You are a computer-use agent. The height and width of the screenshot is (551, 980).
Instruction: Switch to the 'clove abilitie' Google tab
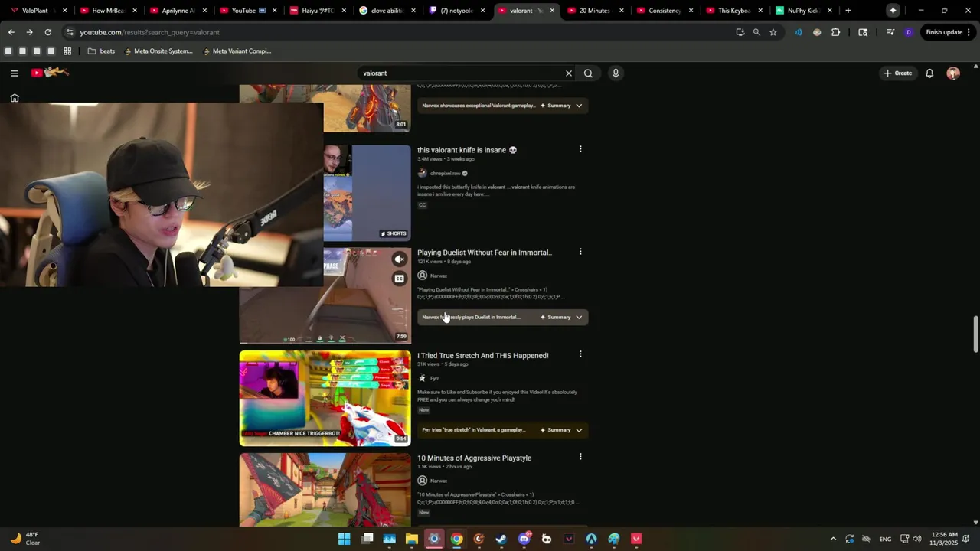[x=387, y=11]
